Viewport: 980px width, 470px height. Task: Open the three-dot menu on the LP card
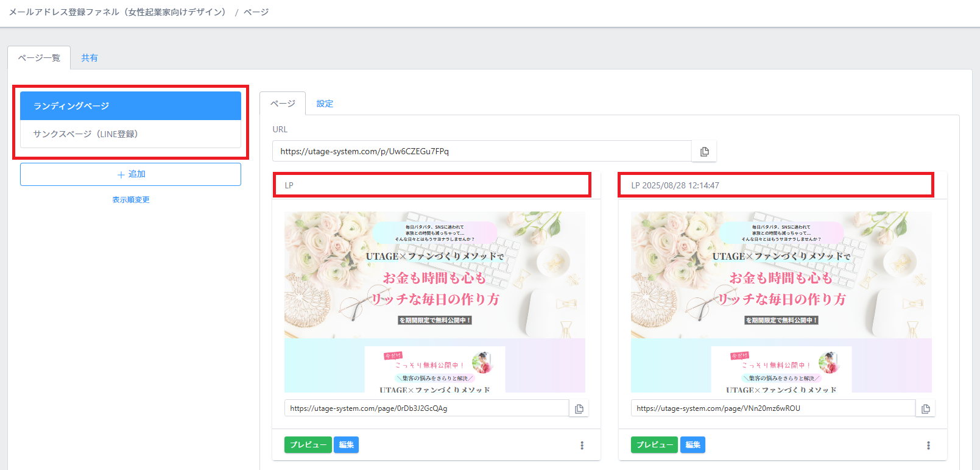[x=582, y=445]
